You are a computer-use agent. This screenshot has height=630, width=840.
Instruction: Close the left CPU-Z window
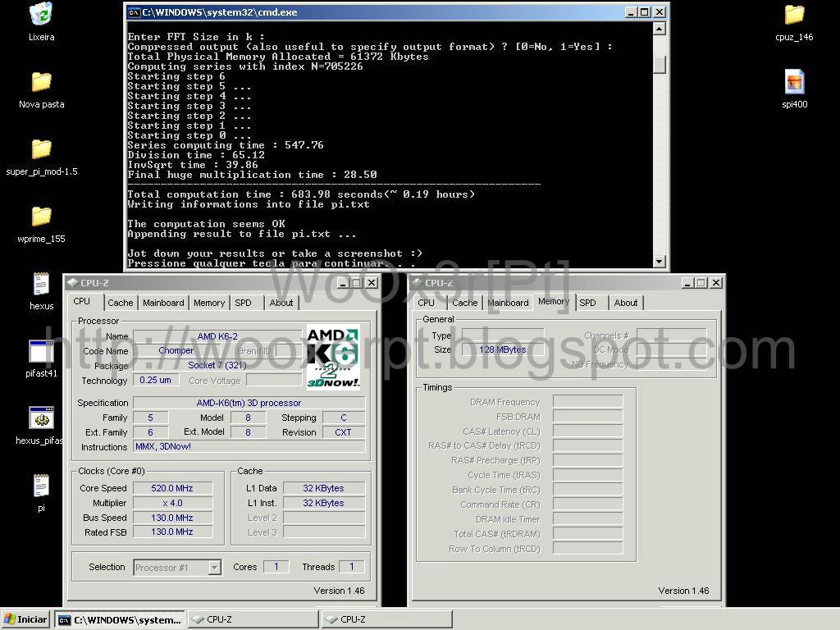pos(372,283)
